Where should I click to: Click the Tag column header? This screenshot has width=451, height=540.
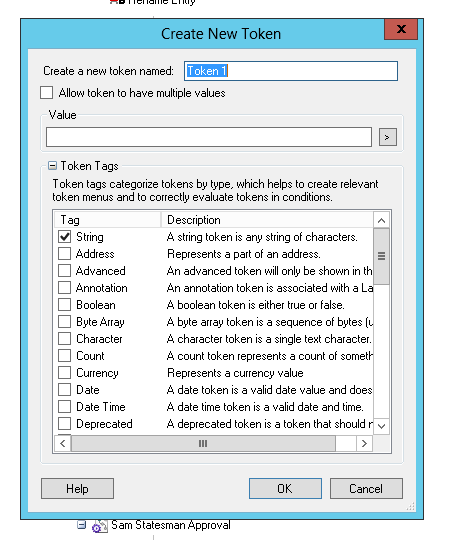107,220
